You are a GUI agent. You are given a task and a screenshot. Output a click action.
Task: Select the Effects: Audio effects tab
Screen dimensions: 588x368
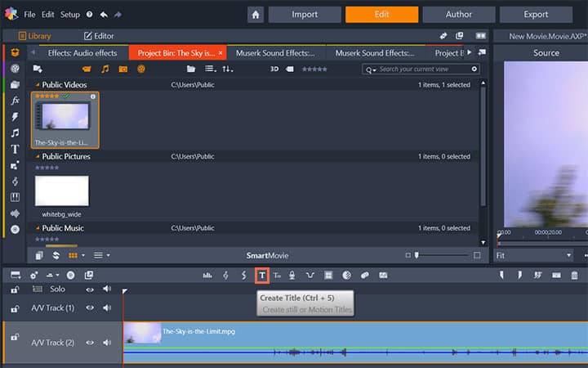pyautogui.click(x=82, y=53)
